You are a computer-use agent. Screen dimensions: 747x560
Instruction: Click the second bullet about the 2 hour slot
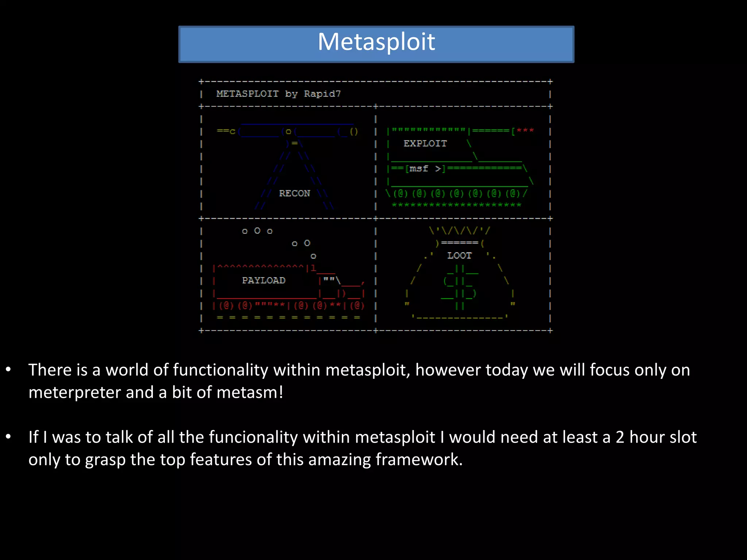pos(363,448)
